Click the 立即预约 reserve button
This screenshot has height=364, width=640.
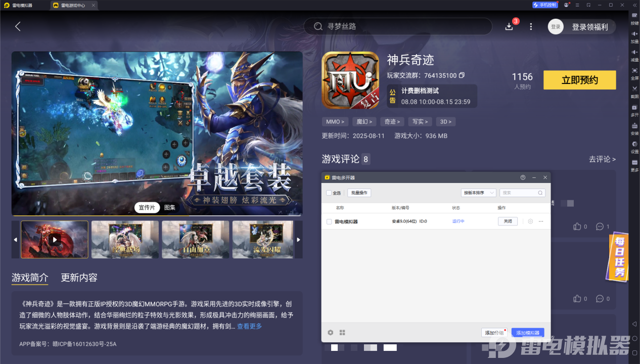(580, 80)
